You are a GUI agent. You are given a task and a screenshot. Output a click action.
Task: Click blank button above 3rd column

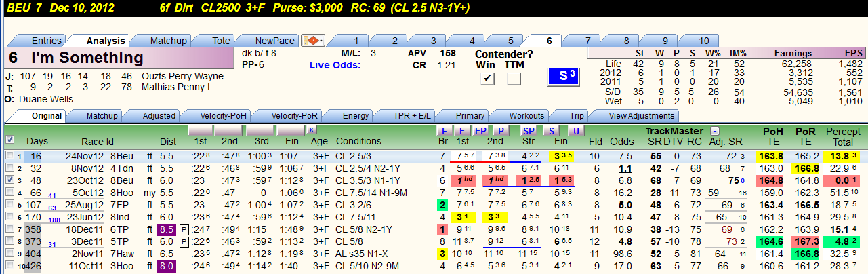(x=260, y=130)
